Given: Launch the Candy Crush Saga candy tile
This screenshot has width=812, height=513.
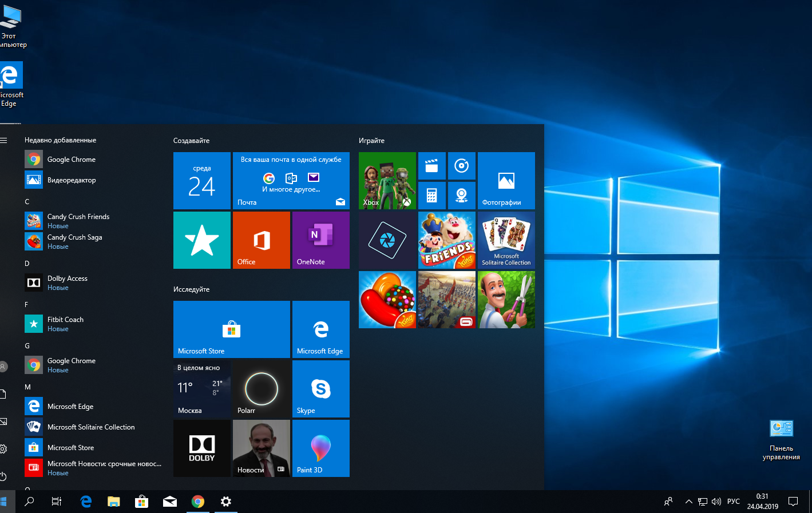Looking at the screenshot, I should (387, 300).
